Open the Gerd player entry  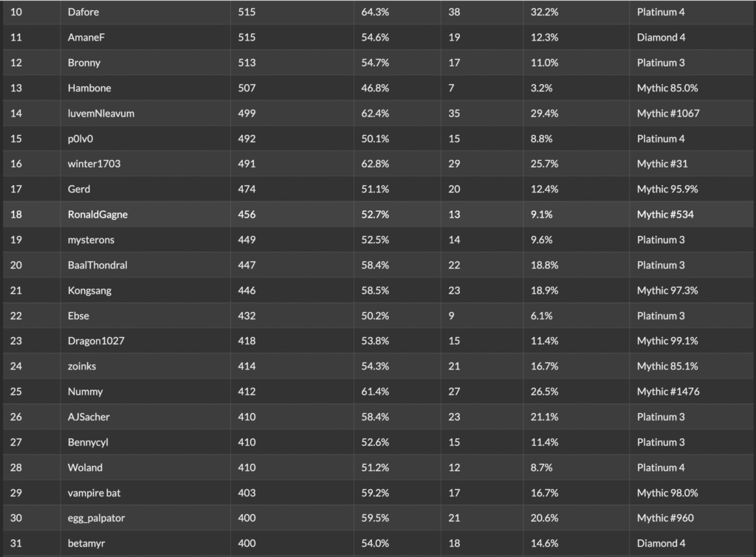click(79, 189)
